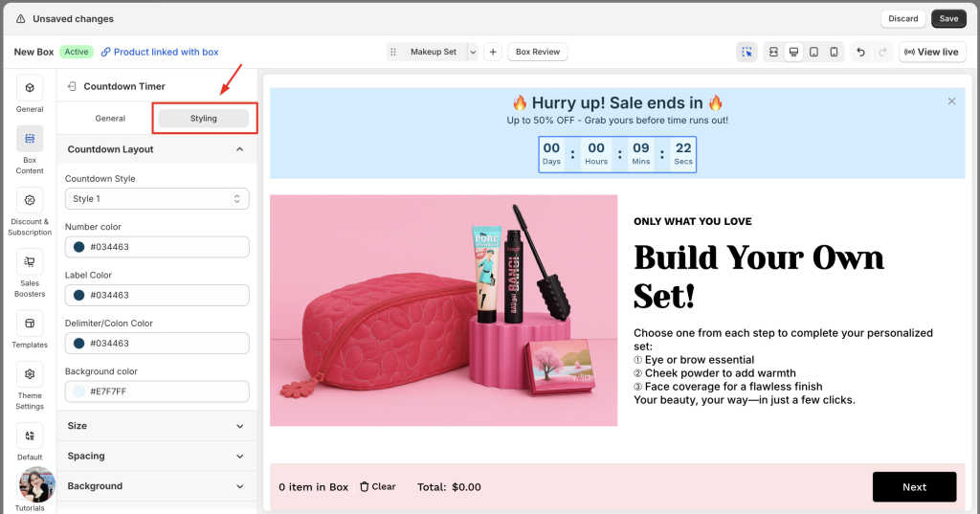Expand the Size section
Image resolution: width=980 pixels, height=514 pixels.
point(157,426)
